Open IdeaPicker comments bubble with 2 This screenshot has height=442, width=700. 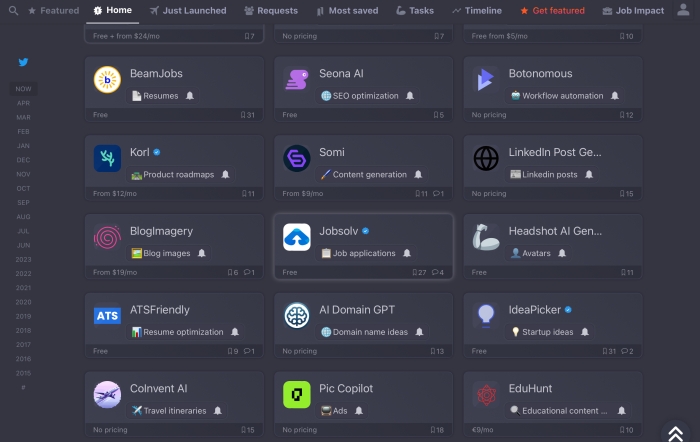coord(627,351)
